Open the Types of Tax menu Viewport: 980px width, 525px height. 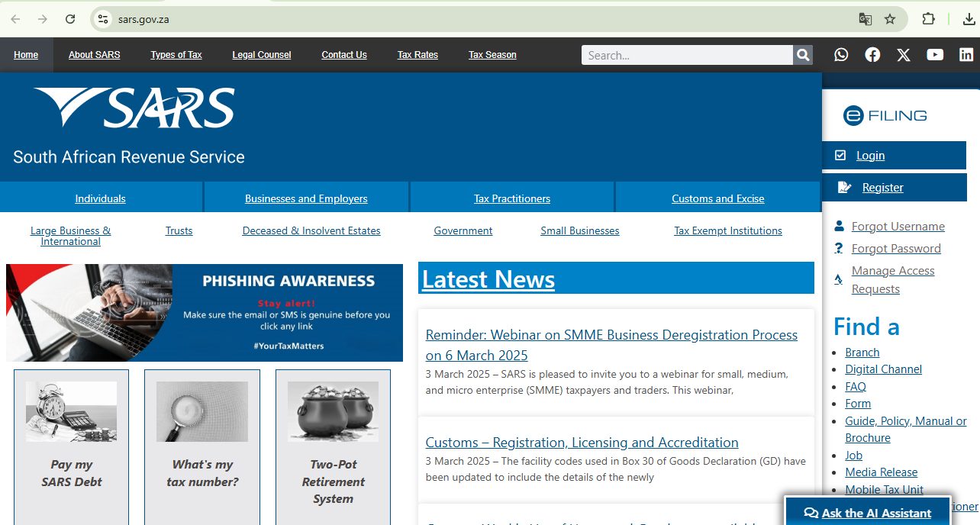(176, 55)
